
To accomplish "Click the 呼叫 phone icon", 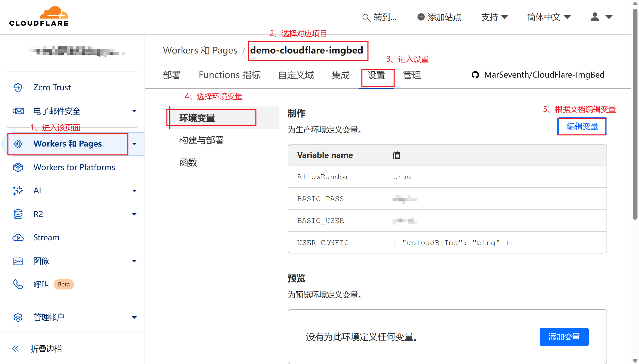I will [18, 284].
